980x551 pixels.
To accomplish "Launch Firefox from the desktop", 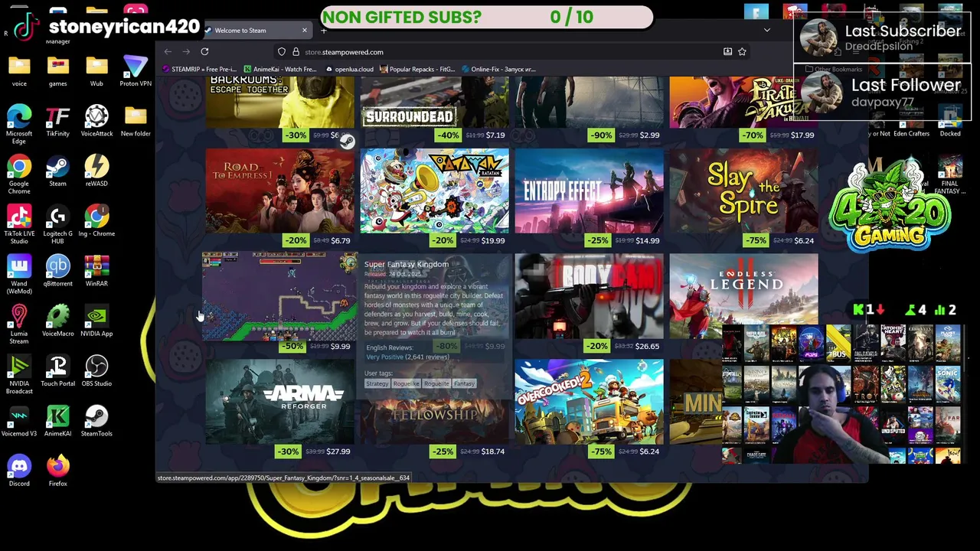I will click(x=57, y=471).
